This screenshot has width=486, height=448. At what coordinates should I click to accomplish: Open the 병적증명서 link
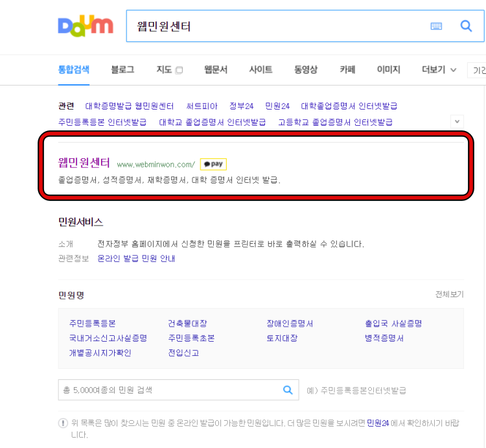[x=384, y=338]
